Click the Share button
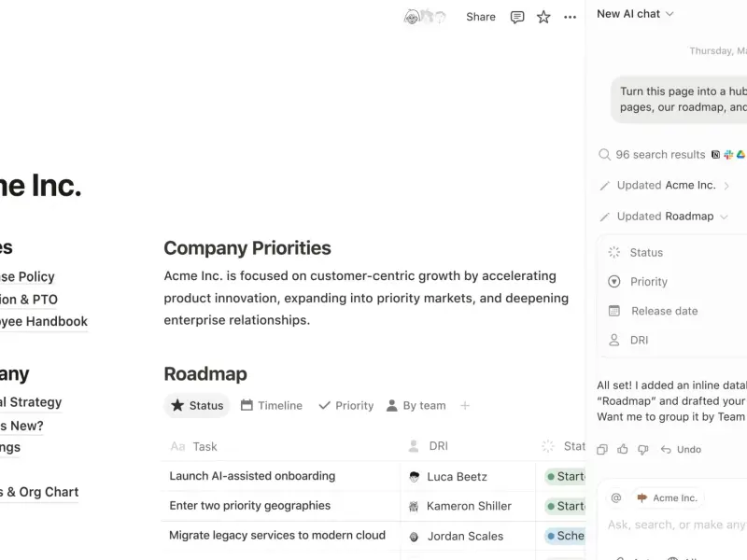 (481, 17)
